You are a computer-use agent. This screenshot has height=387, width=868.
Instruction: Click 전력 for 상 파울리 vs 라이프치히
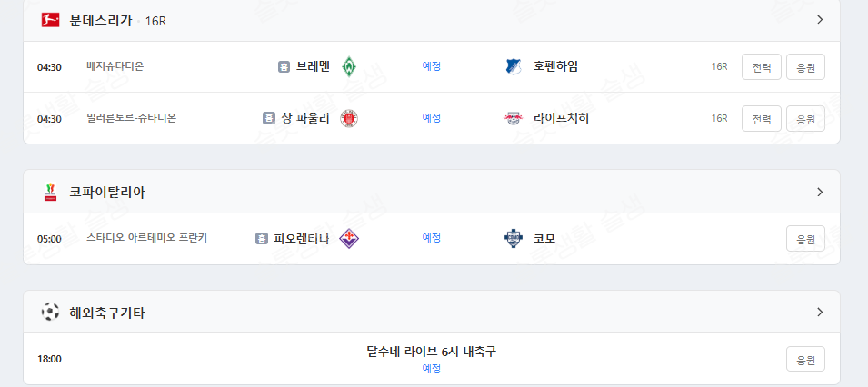click(x=761, y=119)
